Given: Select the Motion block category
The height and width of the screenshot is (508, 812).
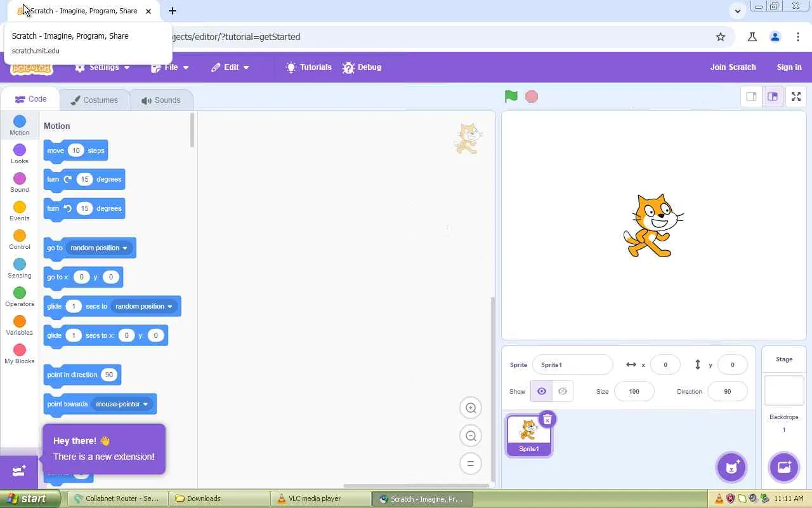Looking at the screenshot, I should tap(20, 125).
